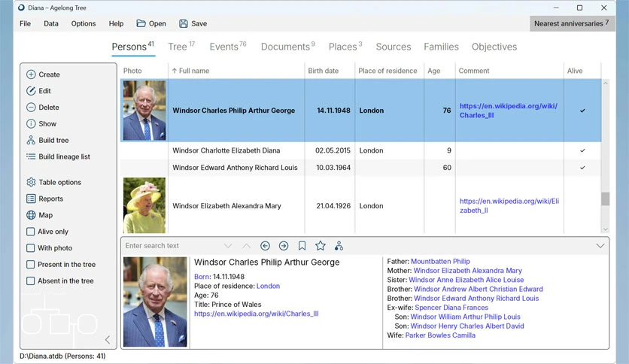Collapse the person details panel chevron

600,246
